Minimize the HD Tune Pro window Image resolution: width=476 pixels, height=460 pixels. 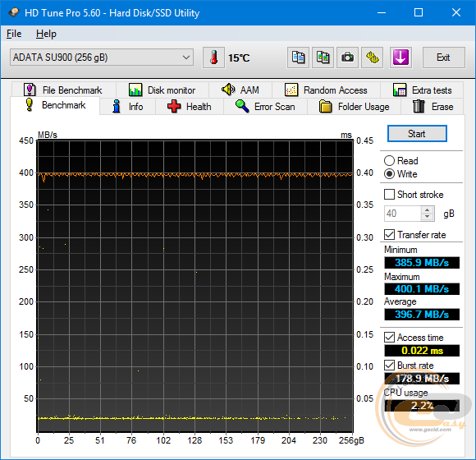[x=382, y=12]
